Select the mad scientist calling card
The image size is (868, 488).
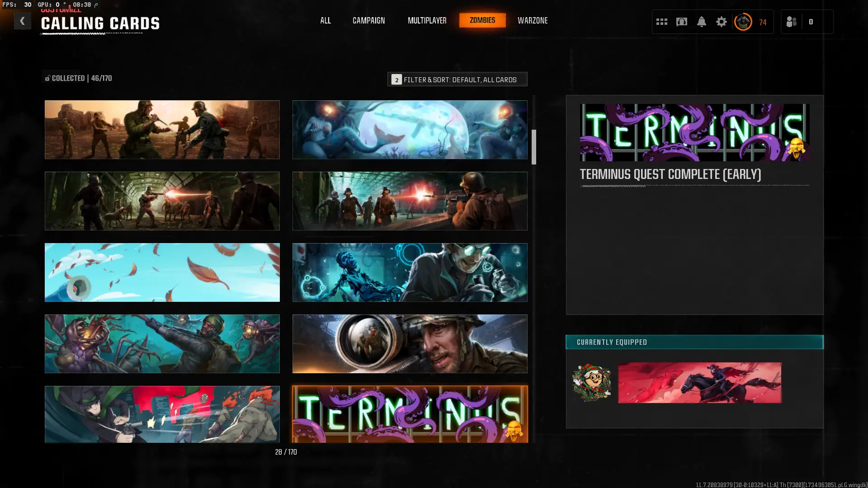coord(410,272)
